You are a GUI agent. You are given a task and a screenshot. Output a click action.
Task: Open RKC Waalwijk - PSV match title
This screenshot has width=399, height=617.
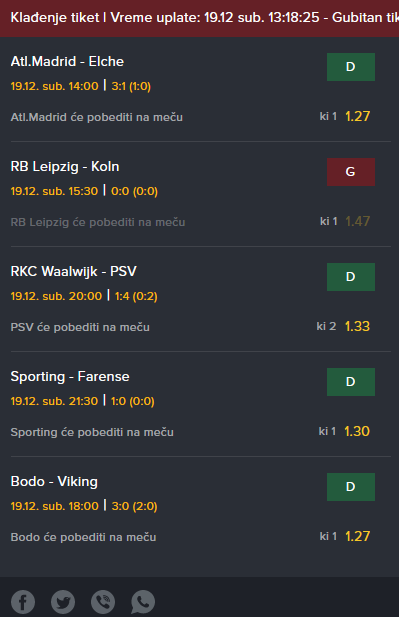tap(74, 272)
